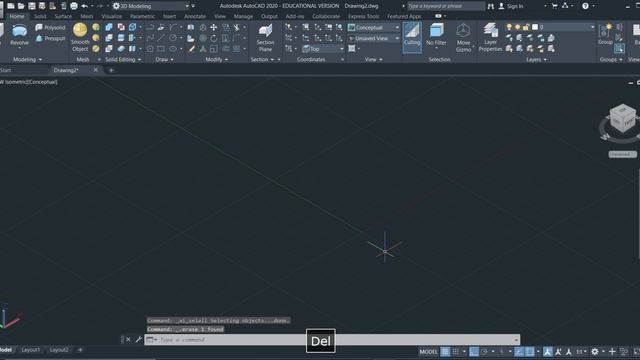Open the No Filter selection tool

click(436, 35)
